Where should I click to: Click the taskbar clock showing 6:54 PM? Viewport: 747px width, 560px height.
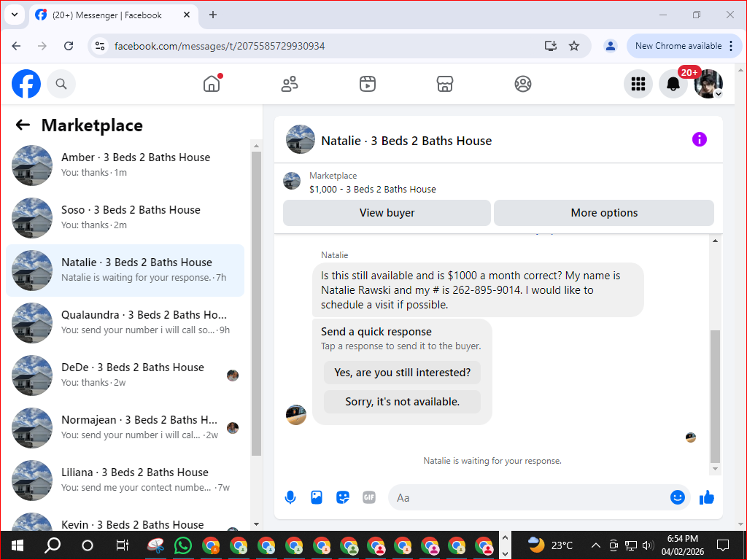pos(682,545)
